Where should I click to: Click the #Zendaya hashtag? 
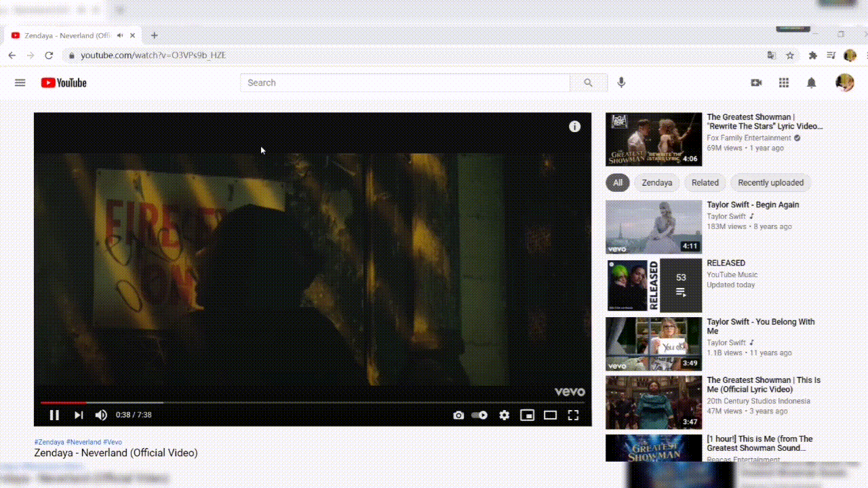(49, 442)
